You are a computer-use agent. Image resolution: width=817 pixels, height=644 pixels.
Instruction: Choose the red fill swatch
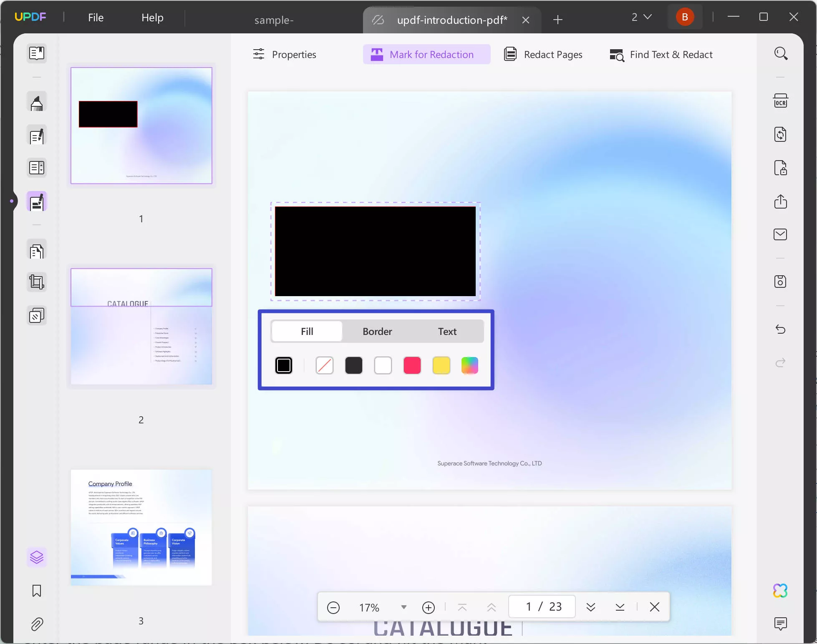[x=412, y=366]
